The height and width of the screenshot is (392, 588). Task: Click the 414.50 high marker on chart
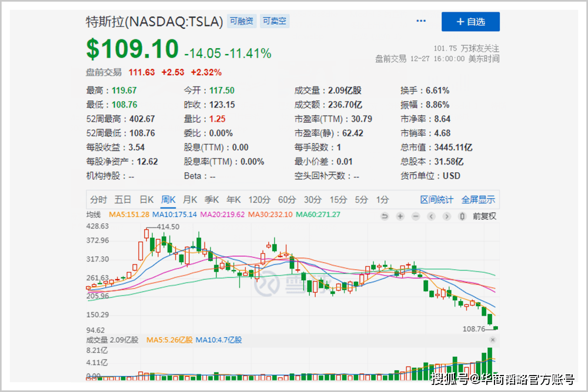pos(168,227)
